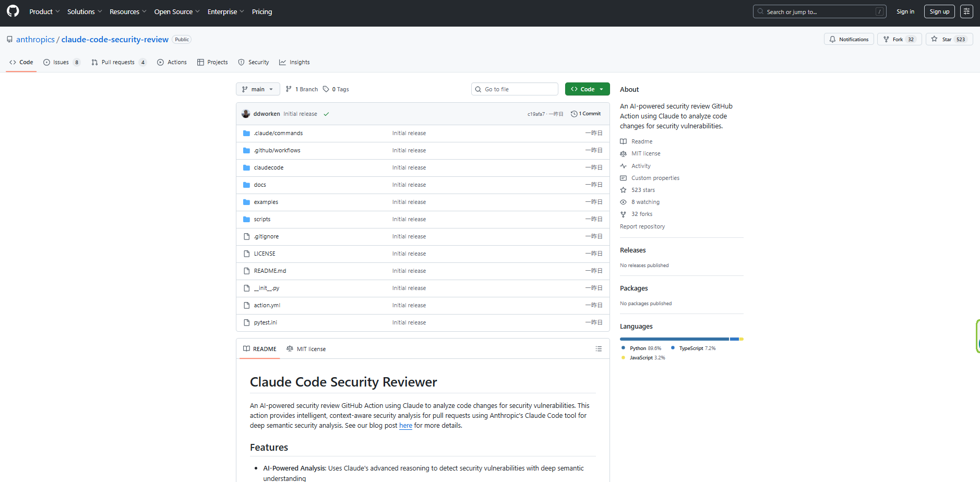Open the main branch dropdown
980x482 pixels.
257,89
